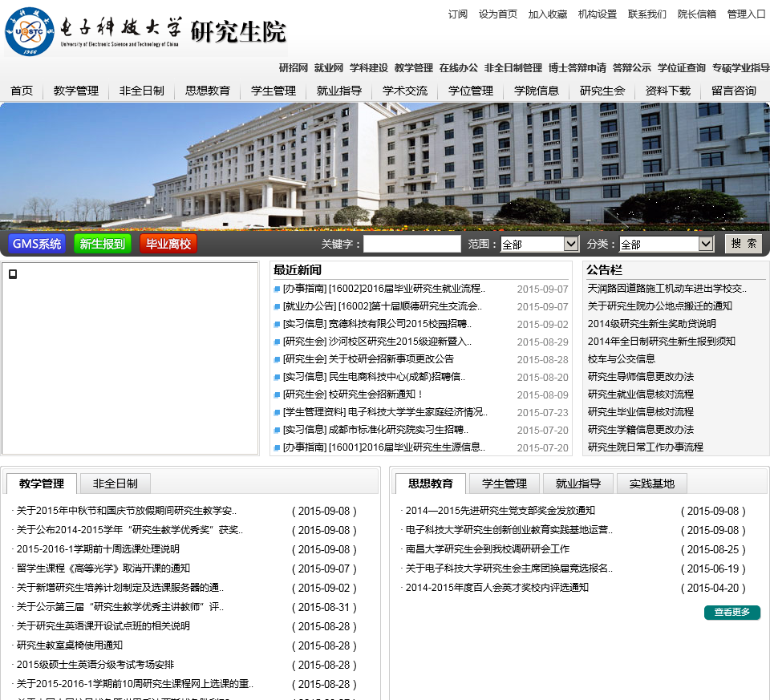Open the 学院信息 menu item
770x700 pixels.
click(537, 91)
